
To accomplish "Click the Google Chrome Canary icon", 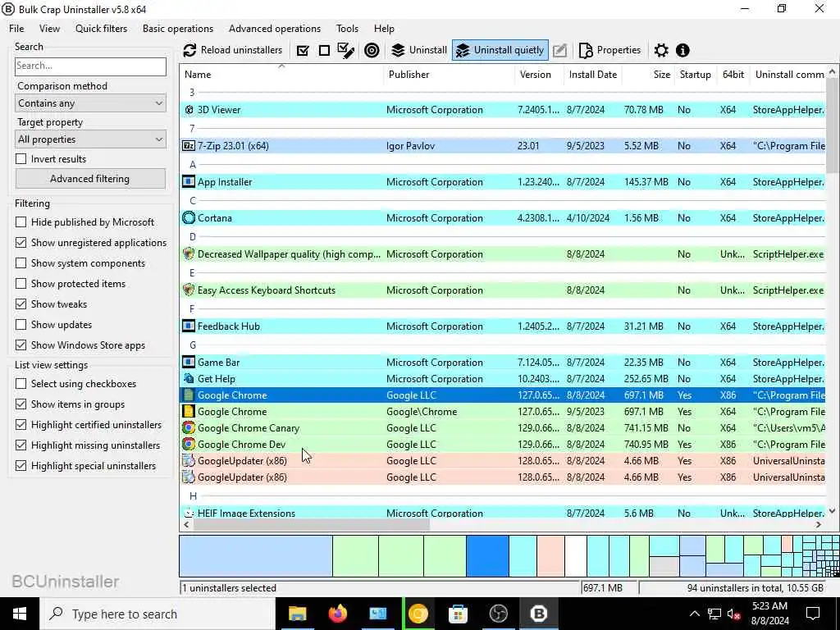I will [x=189, y=428].
